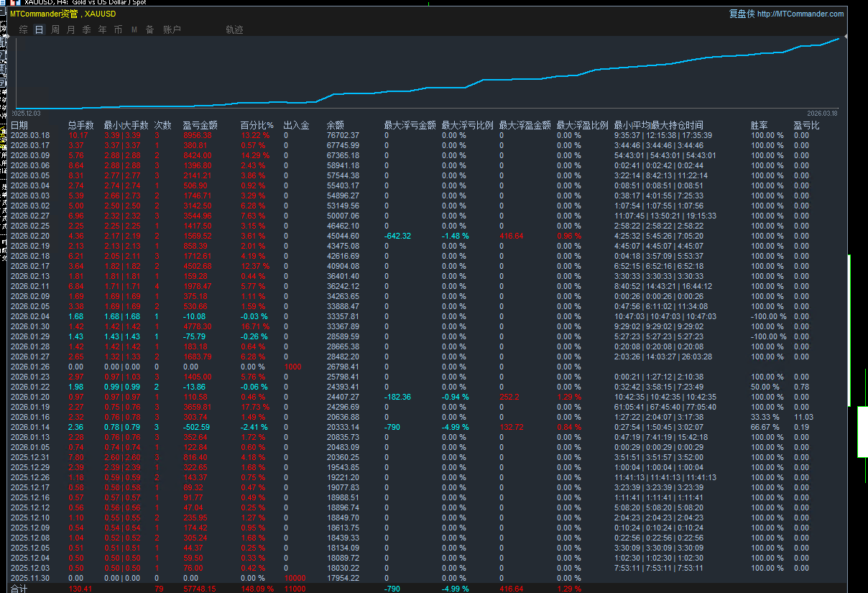Screen dimensions: 868x593
Task: Click the 最大浮亏比例 column header
Action: (x=467, y=125)
